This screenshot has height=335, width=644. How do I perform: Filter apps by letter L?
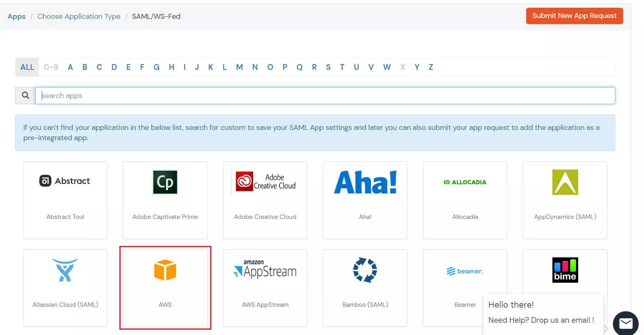[224, 67]
